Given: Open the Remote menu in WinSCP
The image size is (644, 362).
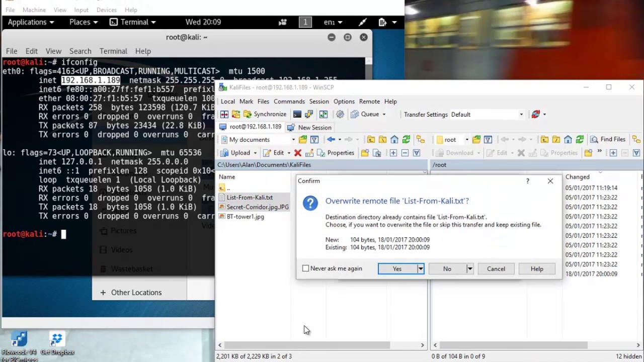Looking at the screenshot, I should (369, 102).
